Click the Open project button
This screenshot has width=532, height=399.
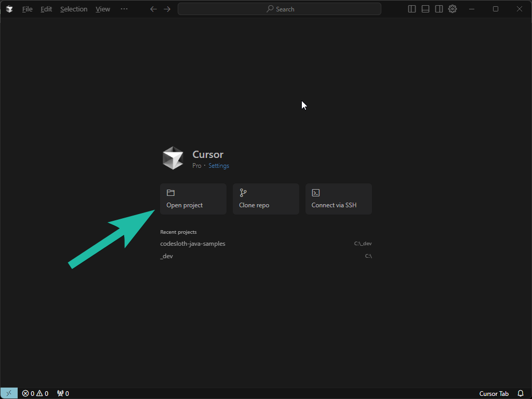coord(193,199)
